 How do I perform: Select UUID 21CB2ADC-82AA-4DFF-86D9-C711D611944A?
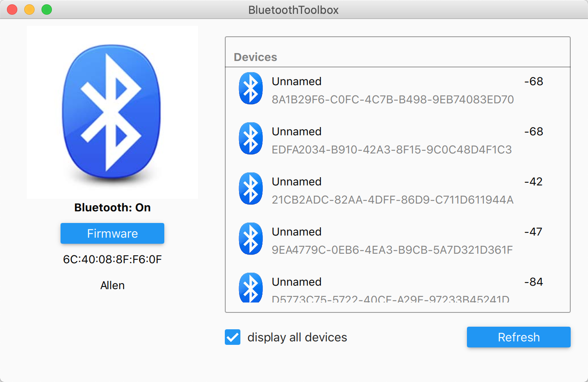point(393,200)
